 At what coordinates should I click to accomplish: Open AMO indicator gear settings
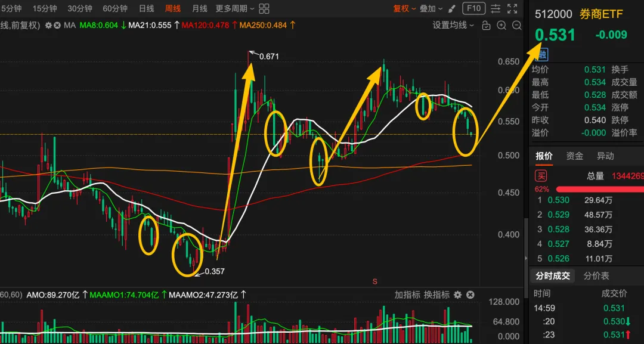click(457, 295)
